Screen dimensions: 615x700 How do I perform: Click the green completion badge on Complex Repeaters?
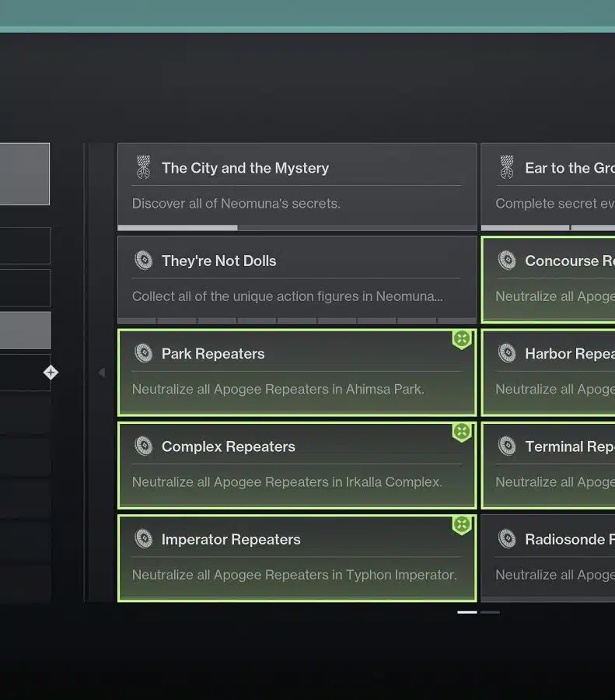462,432
